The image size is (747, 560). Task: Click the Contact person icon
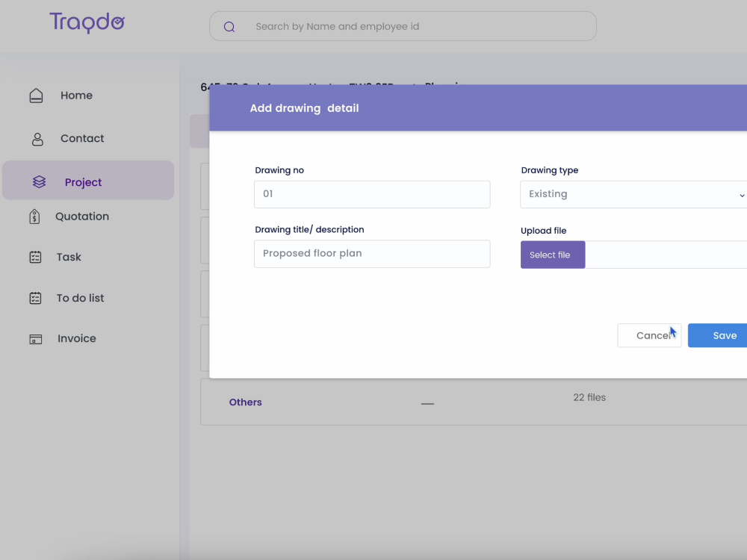point(37,139)
